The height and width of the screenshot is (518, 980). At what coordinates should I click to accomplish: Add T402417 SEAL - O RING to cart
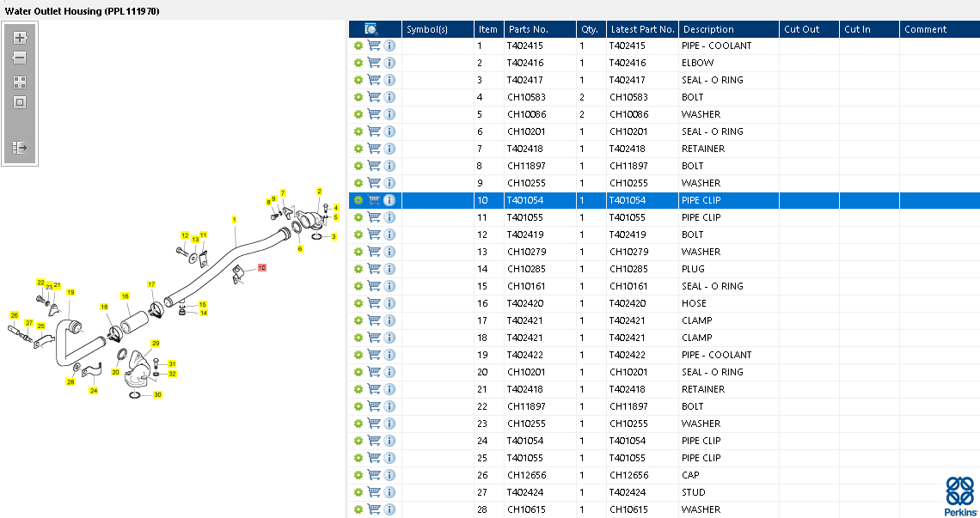click(x=374, y=79)
